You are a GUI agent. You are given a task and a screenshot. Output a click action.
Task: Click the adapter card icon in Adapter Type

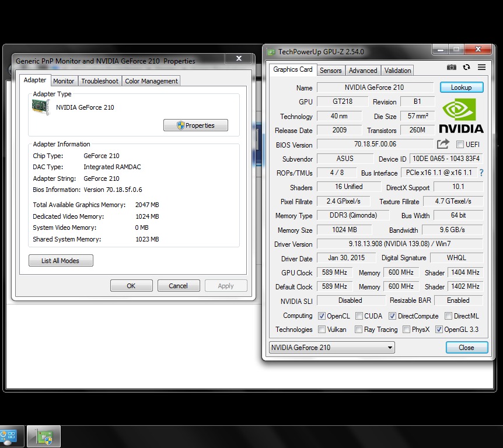(41, 107)
